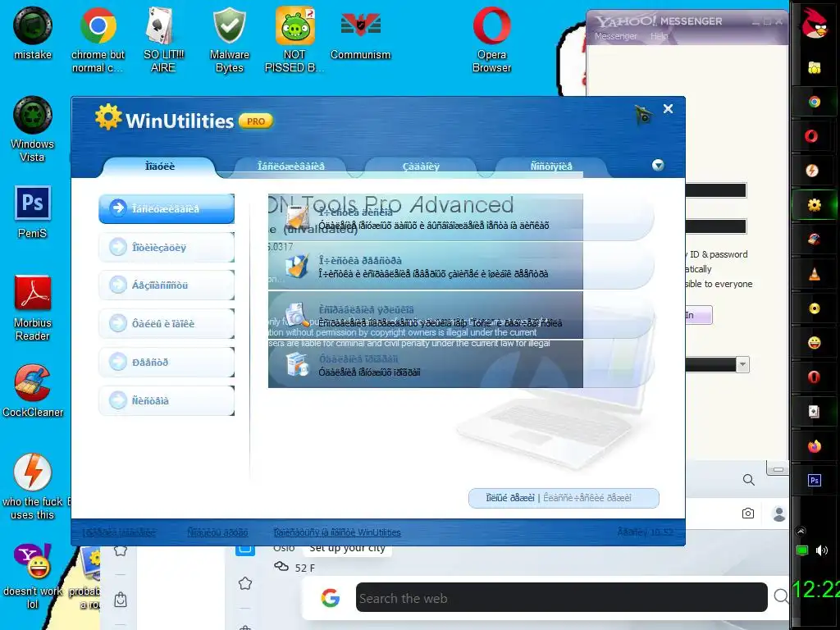Launch 'chrome but normal' desktop shortcut
The image size is (840, 630).
(x=98, y=39)
